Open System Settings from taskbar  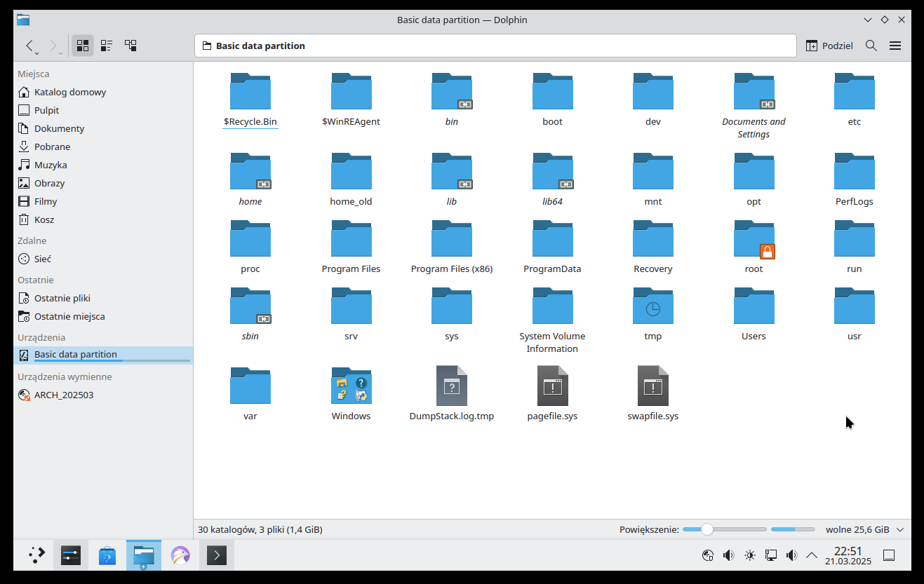71,555
